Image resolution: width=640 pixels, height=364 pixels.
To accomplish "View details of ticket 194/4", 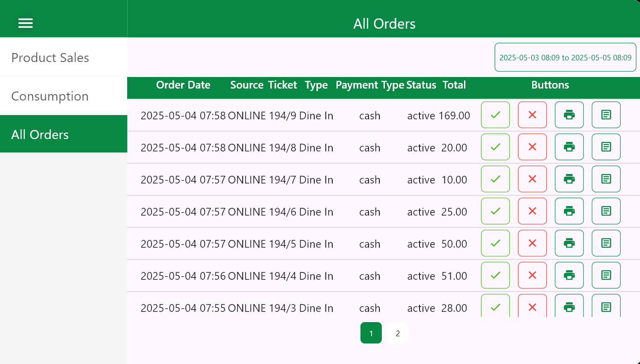I will coord(606,275).
